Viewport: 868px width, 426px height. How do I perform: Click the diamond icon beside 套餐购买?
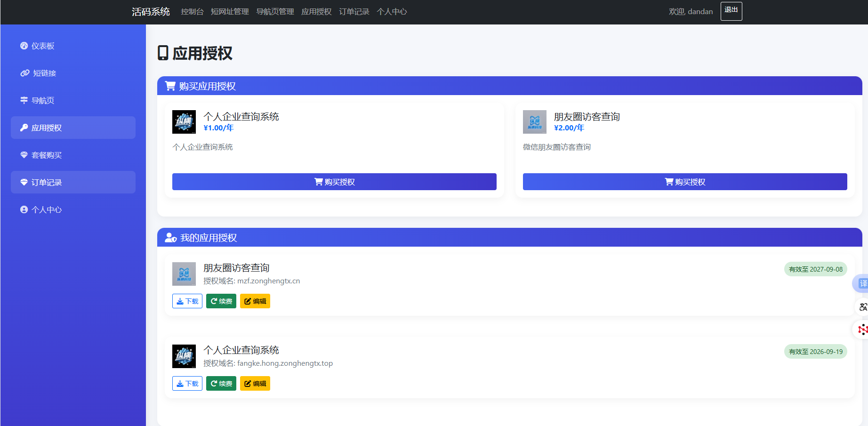pos(24,155)
